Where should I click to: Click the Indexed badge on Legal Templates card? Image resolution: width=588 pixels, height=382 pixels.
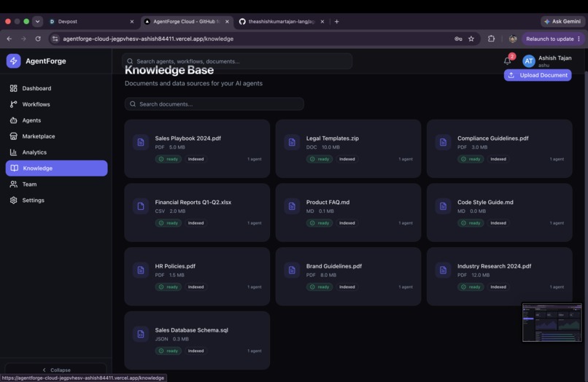click(347, 159)
